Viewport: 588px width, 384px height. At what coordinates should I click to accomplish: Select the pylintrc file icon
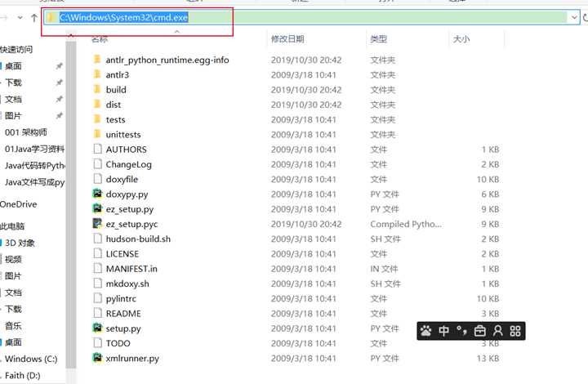(x=97, y=298)
